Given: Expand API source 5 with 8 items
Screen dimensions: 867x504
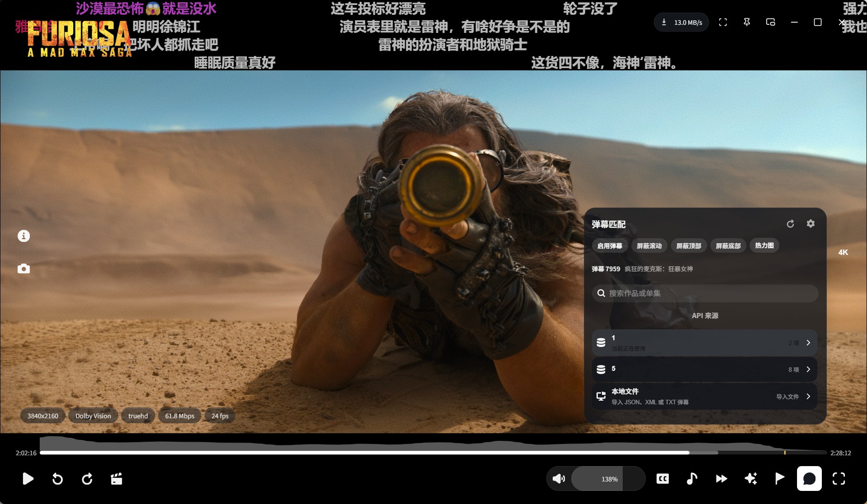Looking at the screenshot, I should pyautogui.click(x=704, y=370).
